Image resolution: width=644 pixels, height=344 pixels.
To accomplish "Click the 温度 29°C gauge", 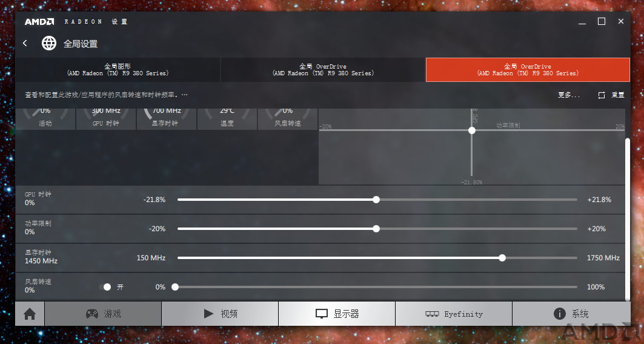I will pyautogui.click(x=227, y=119).
